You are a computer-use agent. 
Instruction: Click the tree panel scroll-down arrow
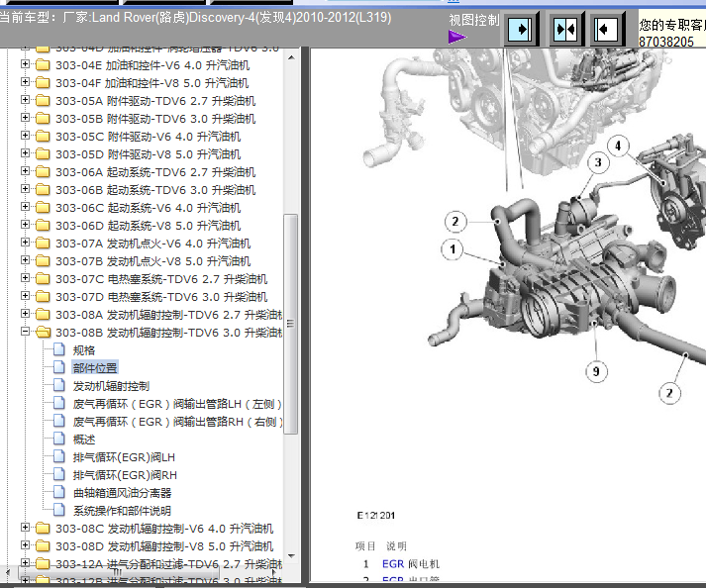tap(291, 555)
